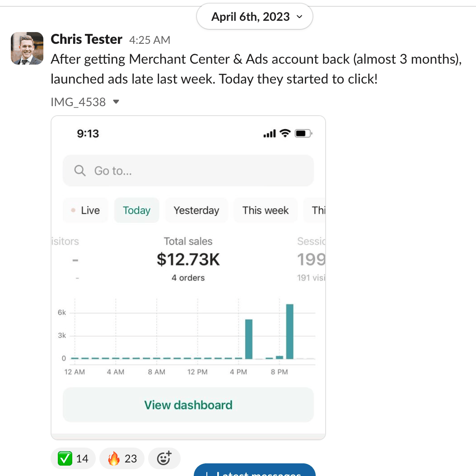Screen dimensions: 476x476
Task: Click Chris Tester's profile avatar
Action: click(27, 48)
